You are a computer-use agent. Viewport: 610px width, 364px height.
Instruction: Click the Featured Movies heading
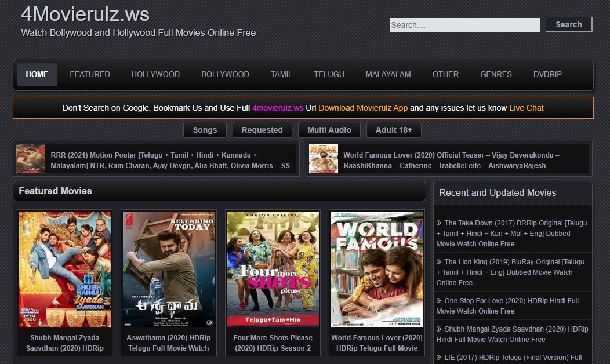coord(55,191)
